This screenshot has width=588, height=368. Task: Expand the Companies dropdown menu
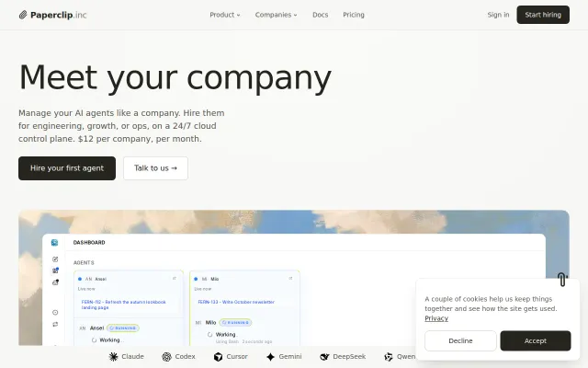coord(276,15)
